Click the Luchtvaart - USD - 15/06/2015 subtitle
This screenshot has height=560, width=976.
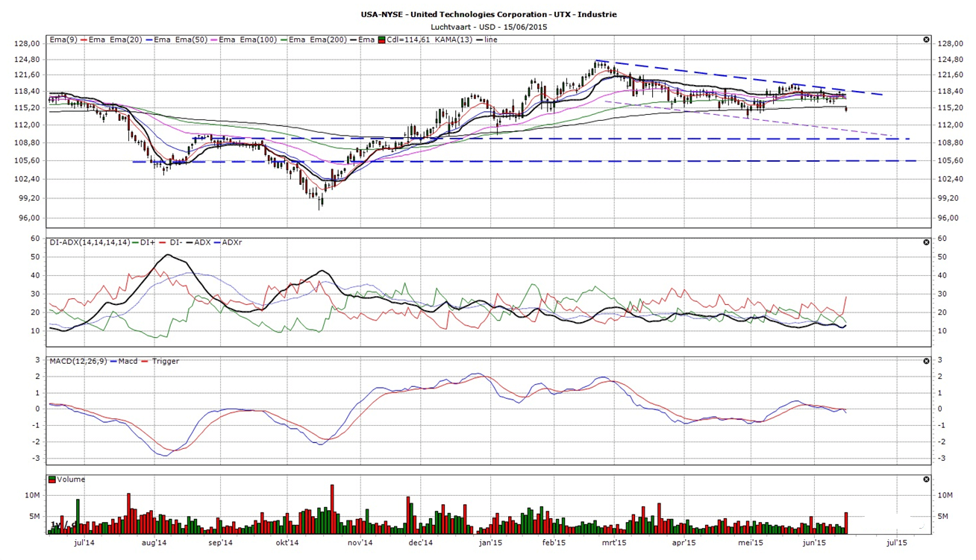[x=489, y=27]
